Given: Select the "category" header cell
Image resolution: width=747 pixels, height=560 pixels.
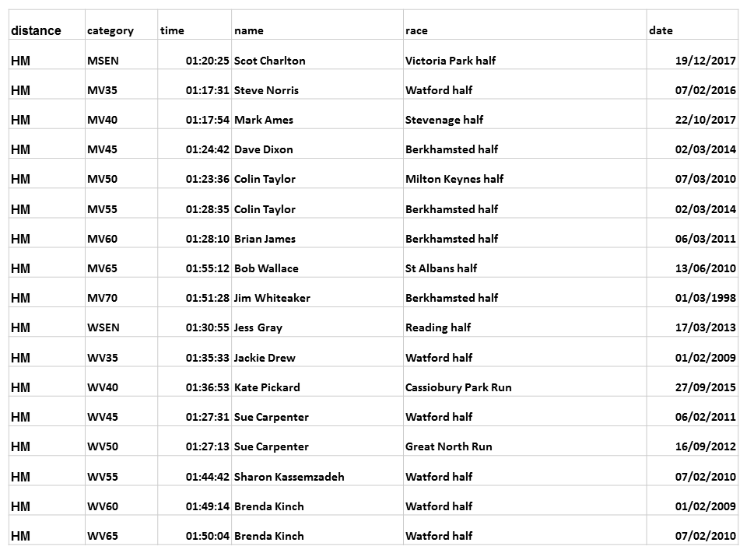Looking at the screenshot, I should 110,31.
